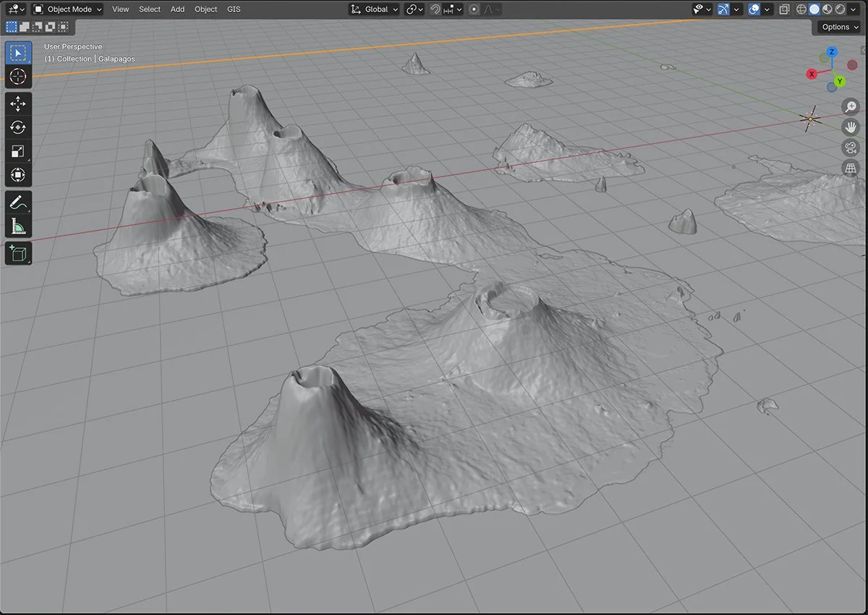Viewport: 868px width, 615px height.
Task: Open the Select menu
Action: pyautogui.click(x=150, y=9)
